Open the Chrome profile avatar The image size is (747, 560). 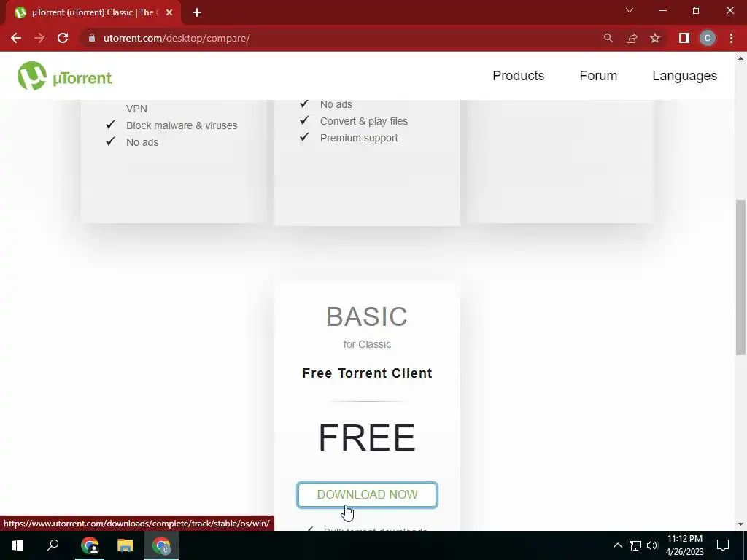pyautogui.click(x=708, y=38)
